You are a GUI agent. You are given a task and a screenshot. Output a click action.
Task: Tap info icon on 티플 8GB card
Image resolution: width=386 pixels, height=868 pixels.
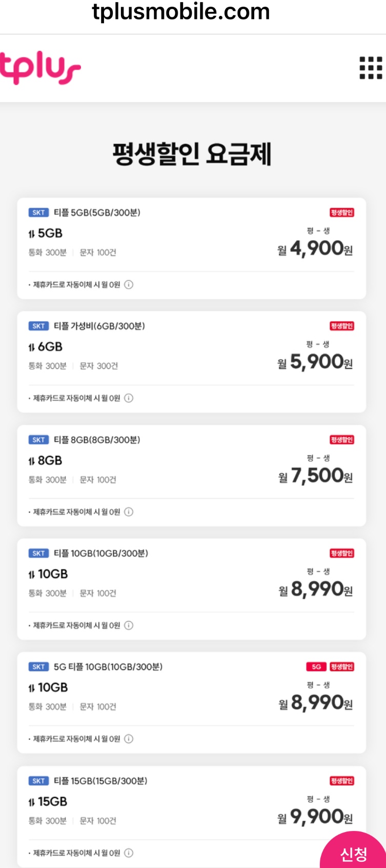[129, 512]
